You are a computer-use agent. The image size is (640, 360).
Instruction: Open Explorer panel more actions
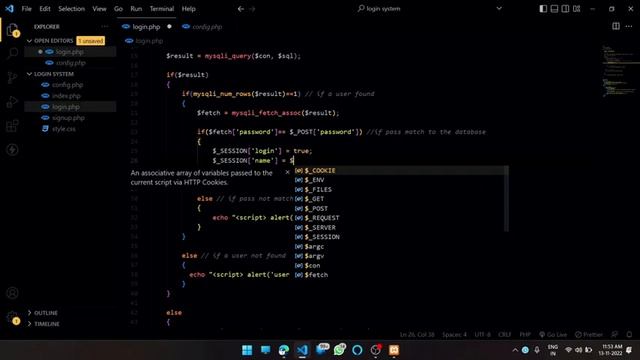pos(105,27)
